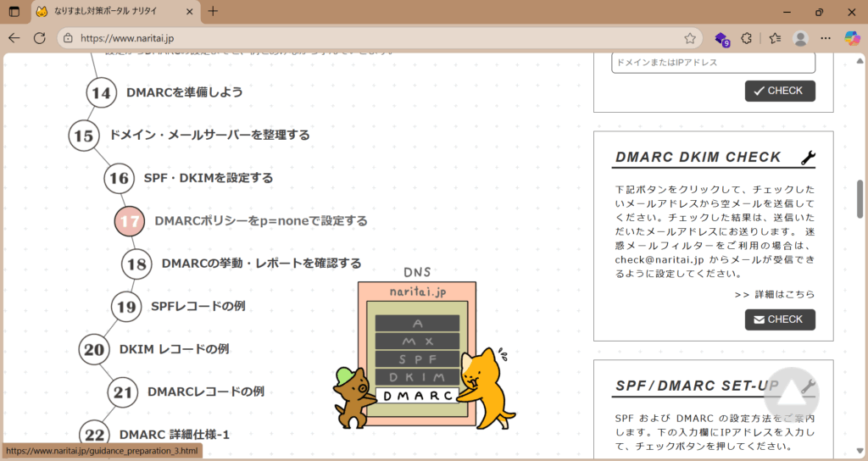Open the browser extensions puzzle icon
Viewport: 868px width, 461px height.
click(x=747, y=38)
